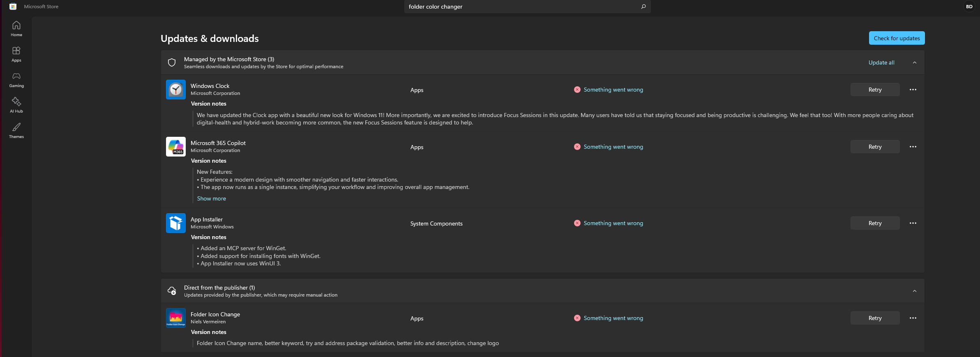Viewport: 980px width, 357px height.
Task: Open more options for Folder Icon Change
Action: 913,318
